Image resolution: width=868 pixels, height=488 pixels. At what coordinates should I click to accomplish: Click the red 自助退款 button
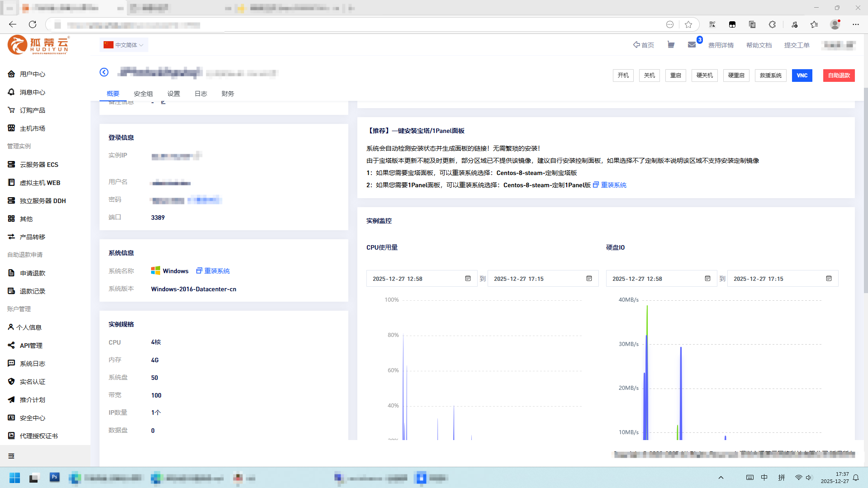[839, 76]
